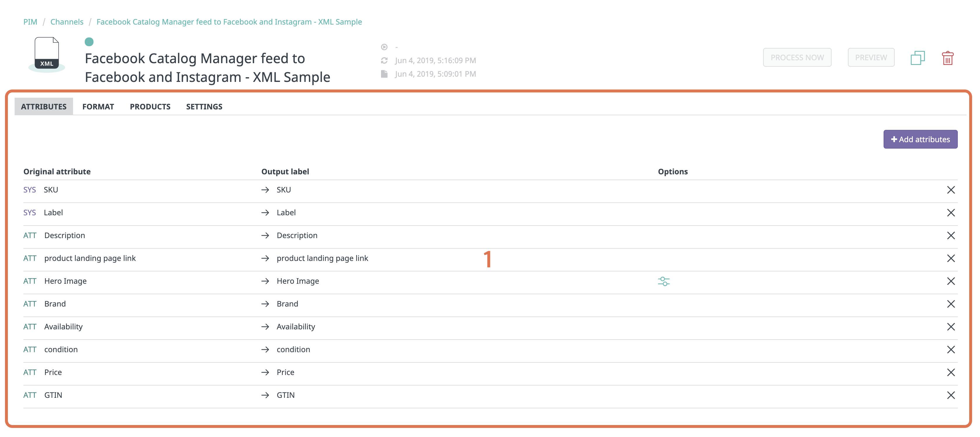Edit the product landing page link output label
980x437 pixels.
pyautogui.click(x=322, y=258)
